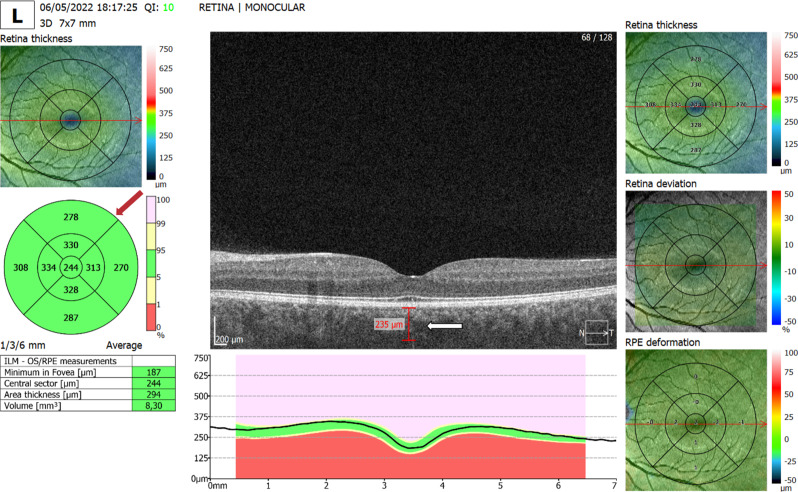This screenshot has width=798, height=492.
Task: Select the outer sector value 308
Action: [21, 268]
